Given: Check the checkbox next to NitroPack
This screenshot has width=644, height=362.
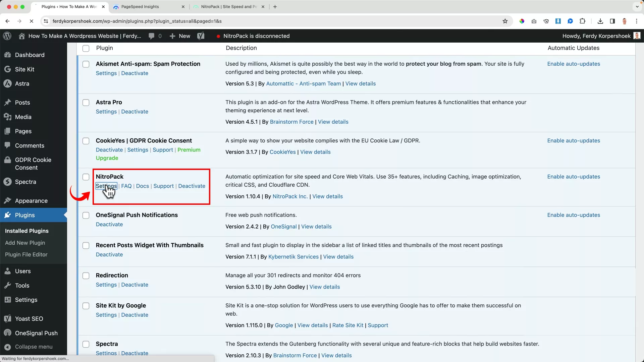Looking at the screenshot, I should point(86,177).
